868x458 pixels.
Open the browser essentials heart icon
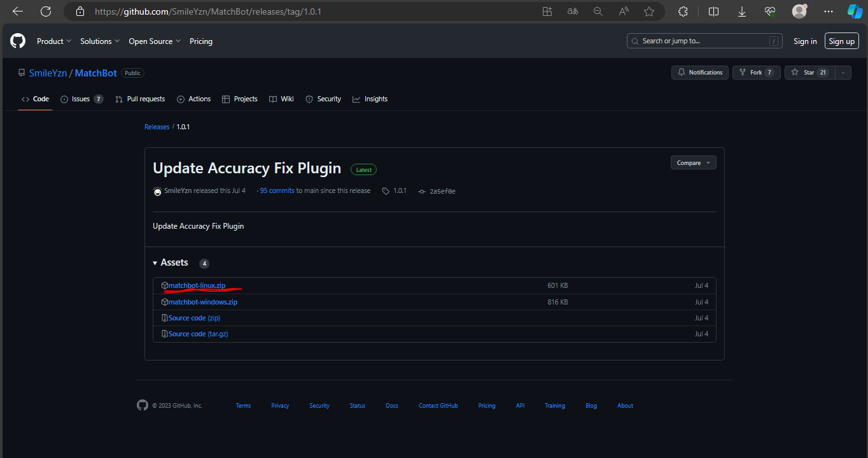pyautogui.click(x=770, y=11)
